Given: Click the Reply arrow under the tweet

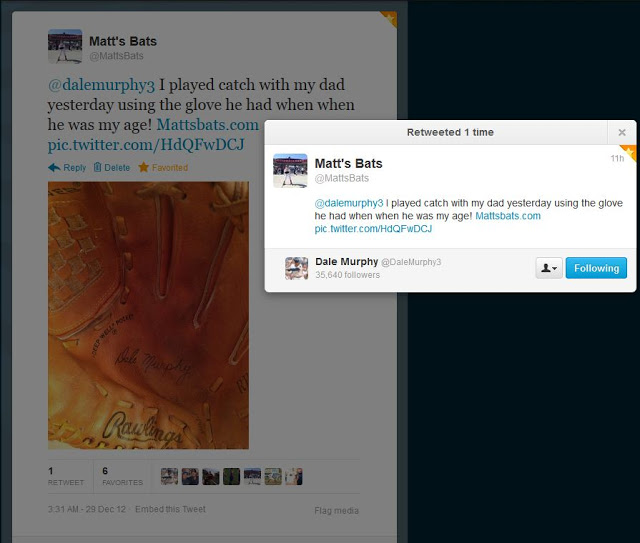Looking at the screenshot, I should pyautogui.click(x=67, y=168).
